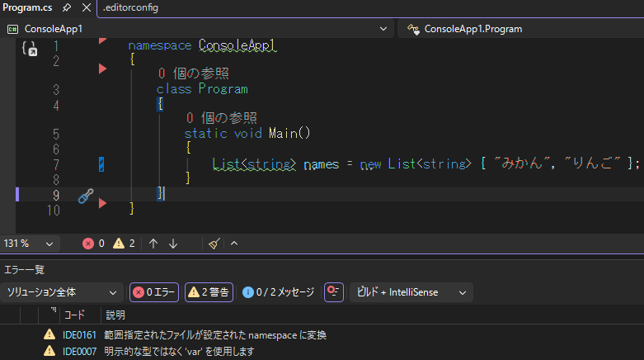The width and height of the screenshot is (644, 360).
Task: Select the IDE0161 warning code link
Action: pyautogui.click(x=79, y=334)
